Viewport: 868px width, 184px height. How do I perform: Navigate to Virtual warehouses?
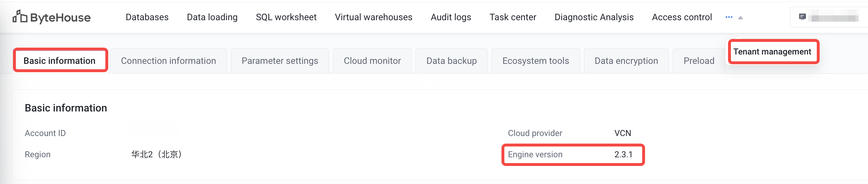(x=373, y=17)
